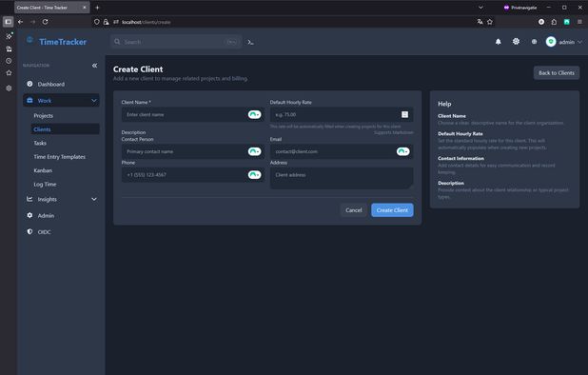Click the TimeTracker logo icon

29,40
